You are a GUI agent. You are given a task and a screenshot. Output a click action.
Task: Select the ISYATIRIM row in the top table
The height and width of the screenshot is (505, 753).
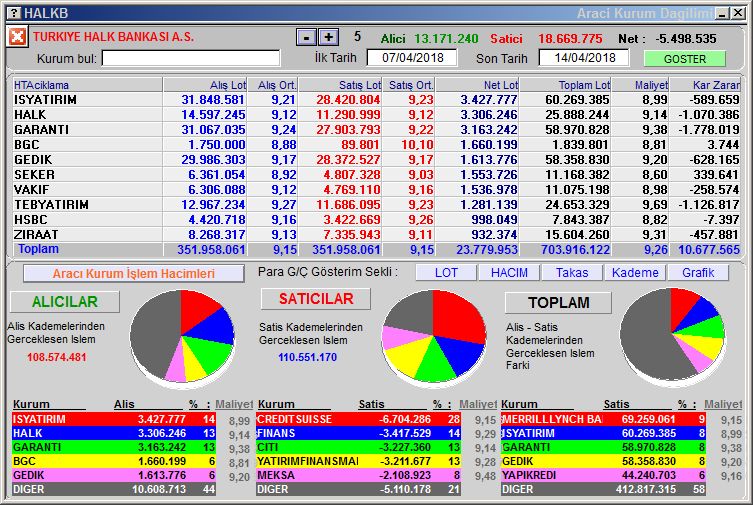click(376, 100)
